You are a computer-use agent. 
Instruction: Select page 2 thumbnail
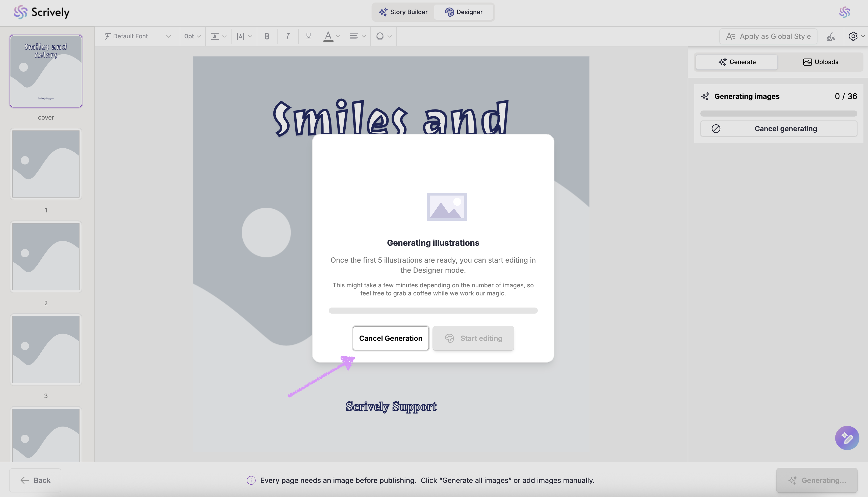(x=46, y=257)
